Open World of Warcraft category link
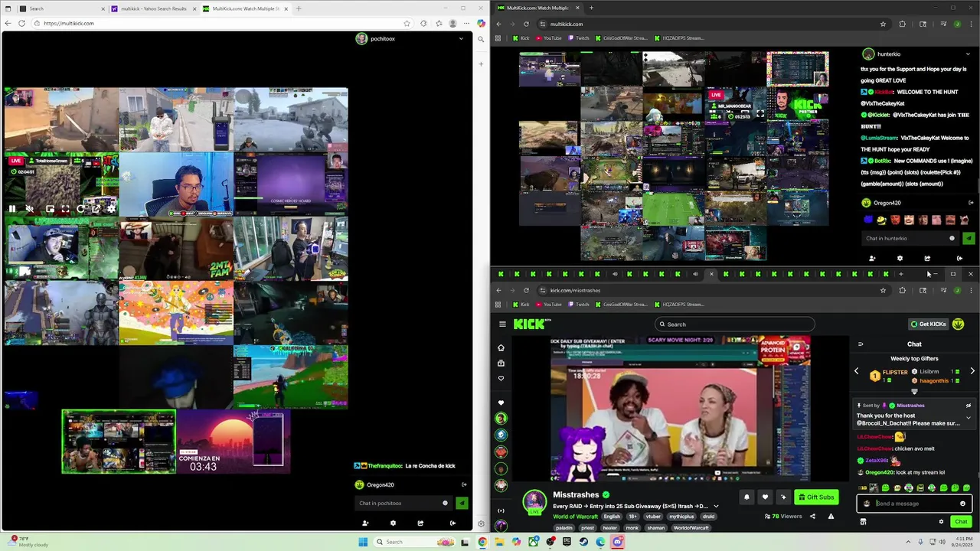The height and width of the screenshot is (551, 980). (x=576, y=517)
